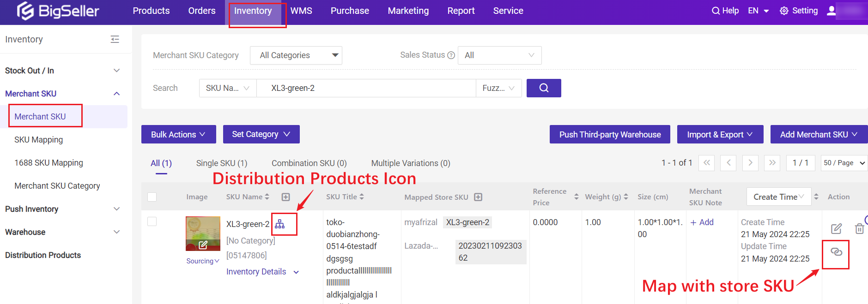Open Service top menu
This screenshot has width=868, height=304.
tap(508, 11)
